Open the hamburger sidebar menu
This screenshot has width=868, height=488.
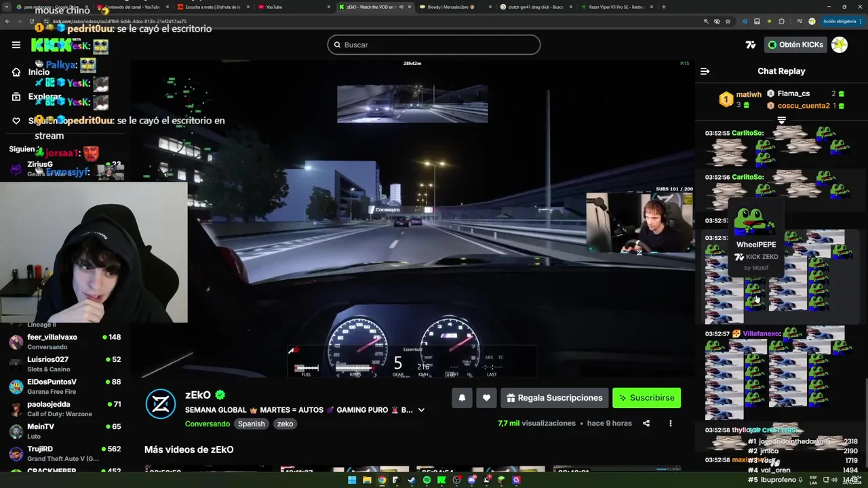[x=16, y=45]
